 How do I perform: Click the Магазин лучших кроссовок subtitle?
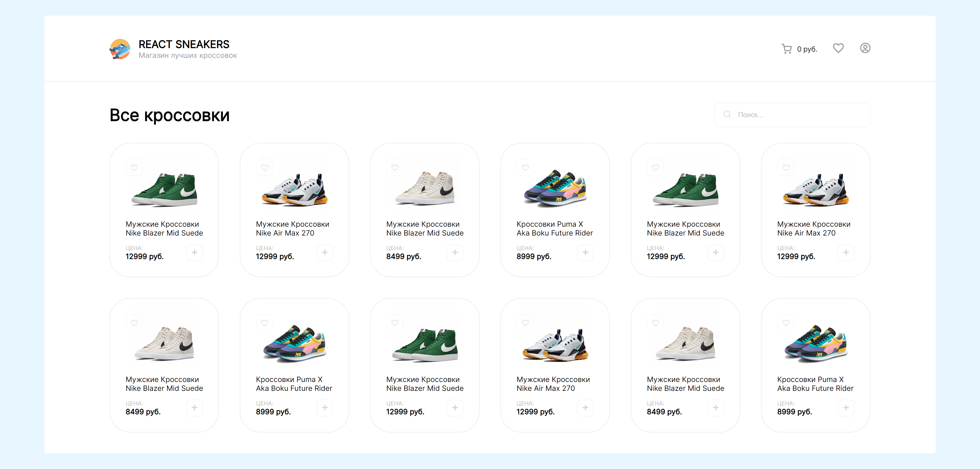pos(188,55)
